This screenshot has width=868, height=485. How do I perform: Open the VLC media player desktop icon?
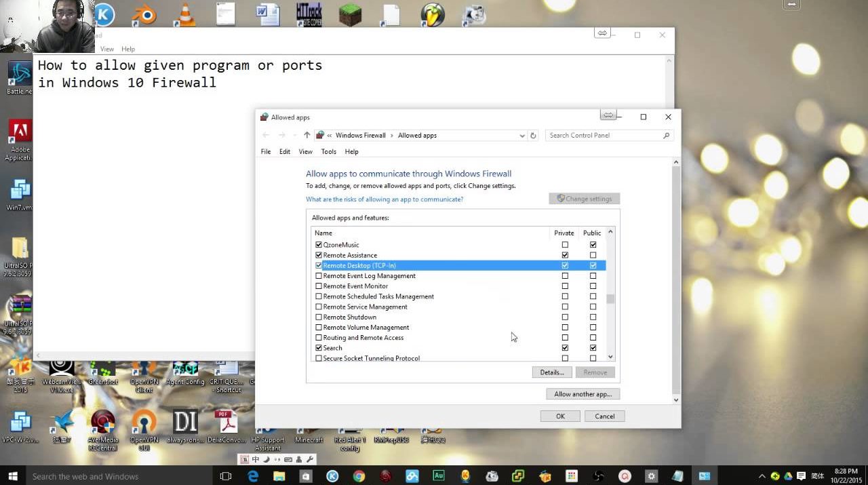coord(186,15)
